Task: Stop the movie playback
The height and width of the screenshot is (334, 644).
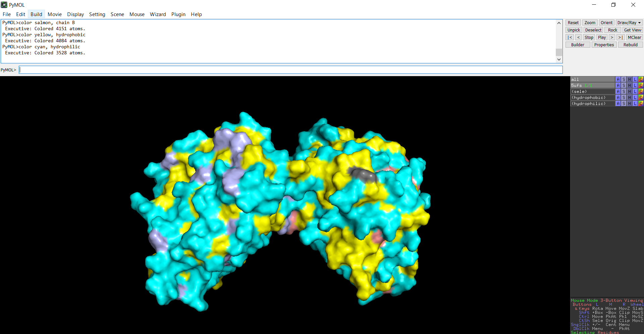Action: (589, 38)
